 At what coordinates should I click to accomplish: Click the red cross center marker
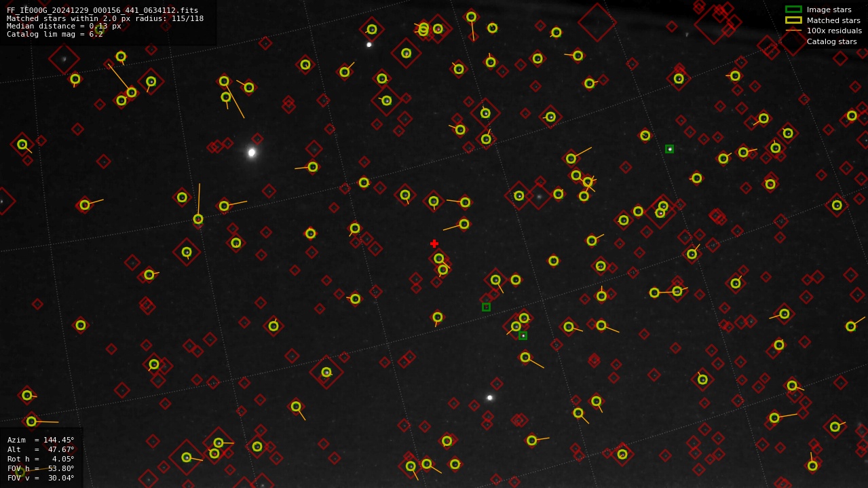pyautogui.click(x=434, y=244)
